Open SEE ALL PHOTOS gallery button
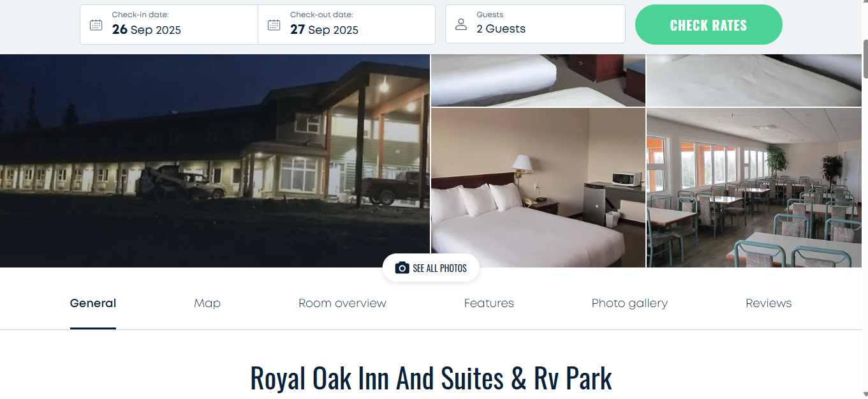This screenshot has width=868, height=399. 430,268
